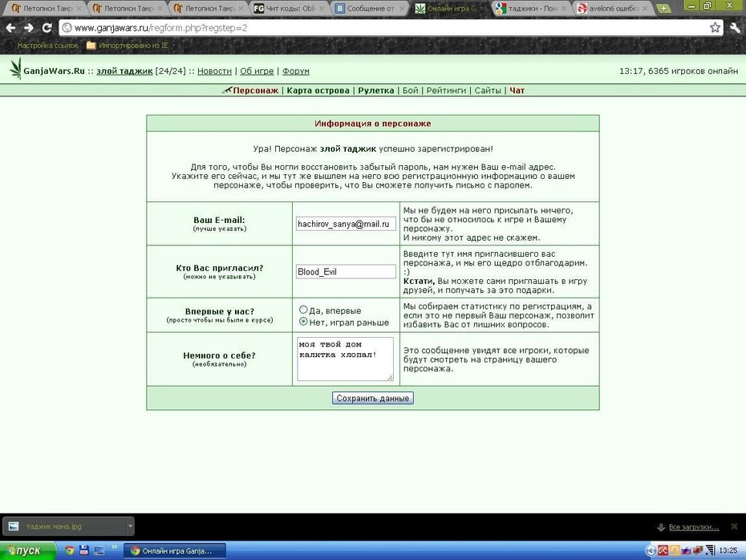
Task: Reload the page with the refresh icon
Action: tap(47, 28)
